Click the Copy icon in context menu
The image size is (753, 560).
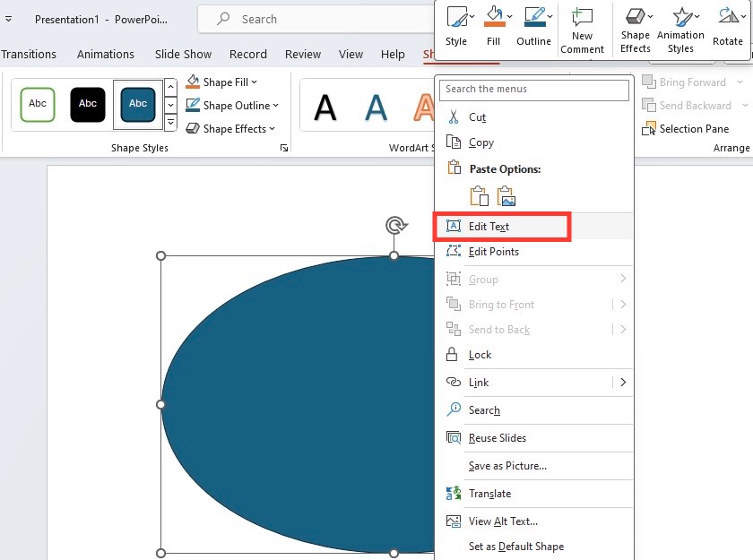point(454,142)
